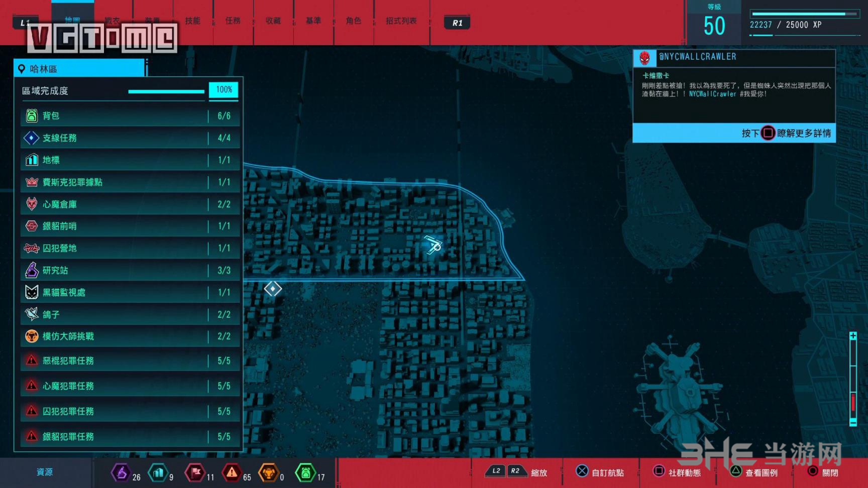Click the 區域完成度 progress bar
Viewport: 868px width, 488px height.
tap(166, 91)
